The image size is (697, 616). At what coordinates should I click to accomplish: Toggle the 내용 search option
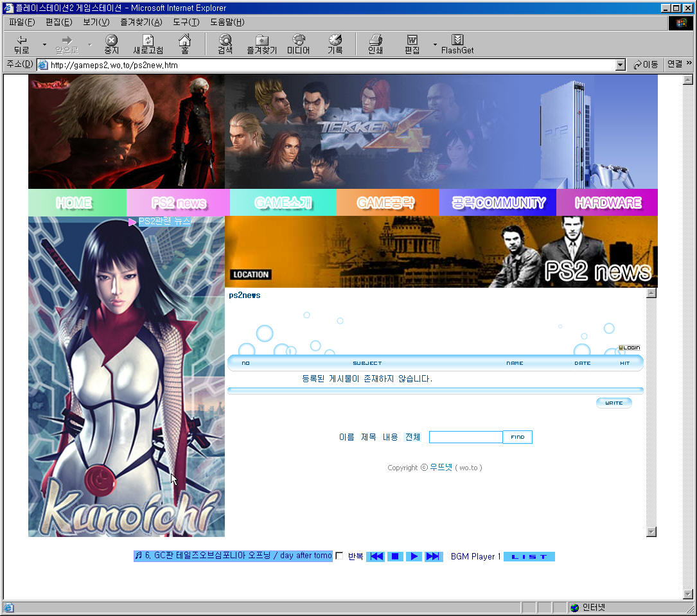click(x=391, y=437)
